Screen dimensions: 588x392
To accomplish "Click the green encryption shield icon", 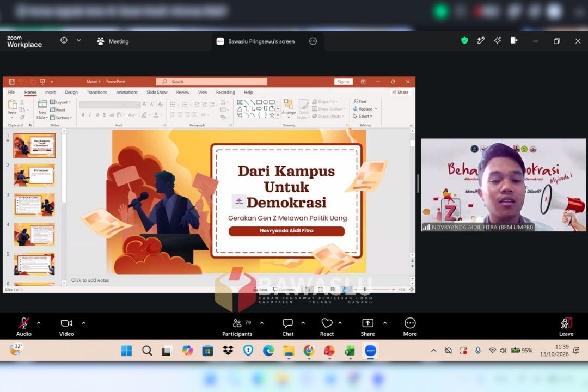I will [464, 40].
